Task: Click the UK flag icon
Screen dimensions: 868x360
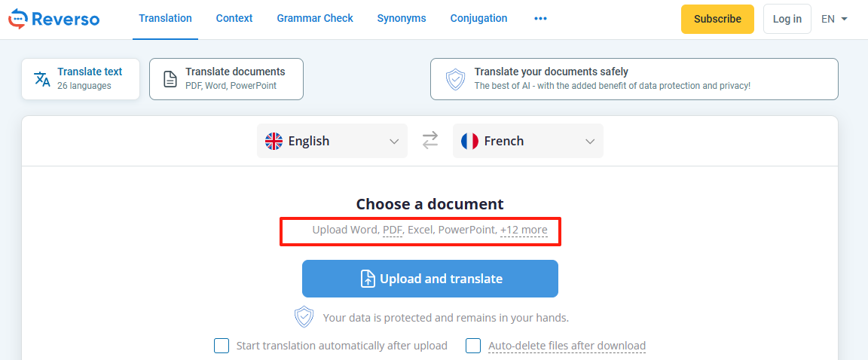Action: tap(274, 141)
